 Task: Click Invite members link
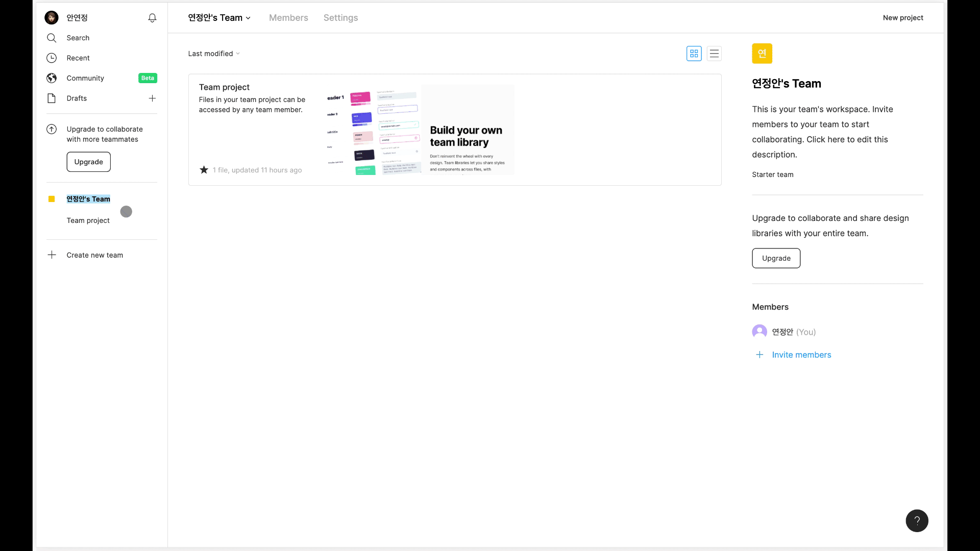coord(801,355)
